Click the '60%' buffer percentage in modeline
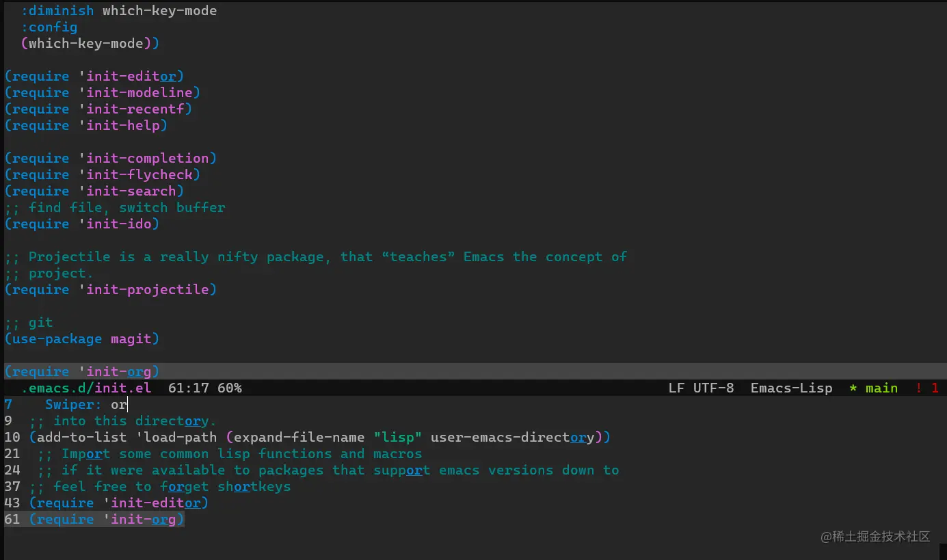This screenshot has height=560, width=947. [x=230, y=388]
